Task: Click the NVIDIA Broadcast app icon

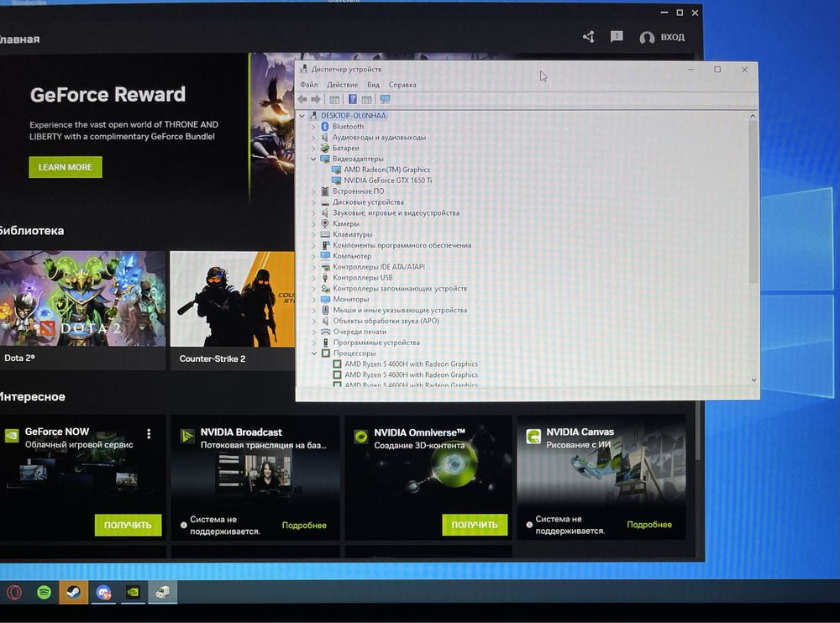Action: tap(187, 436)
